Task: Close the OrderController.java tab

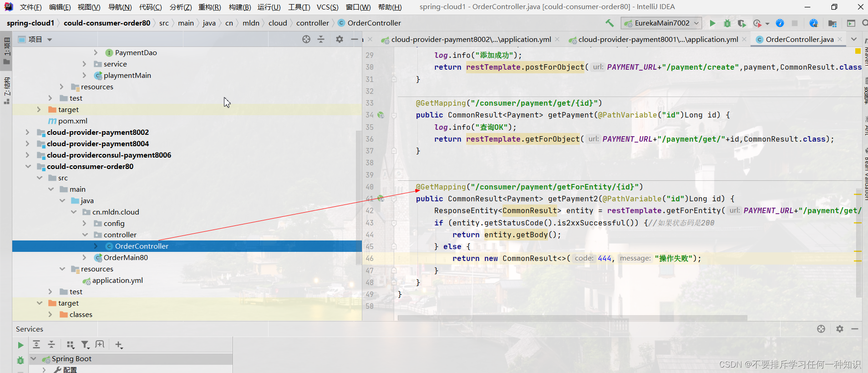Action: (x=840, y=39)
